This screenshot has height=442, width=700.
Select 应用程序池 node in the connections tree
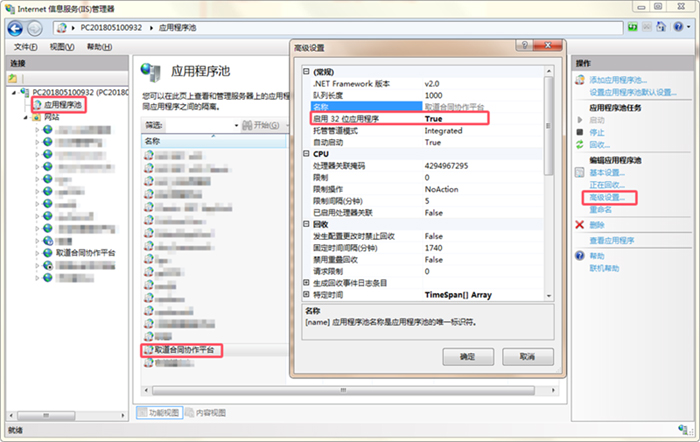coord(62,105)
